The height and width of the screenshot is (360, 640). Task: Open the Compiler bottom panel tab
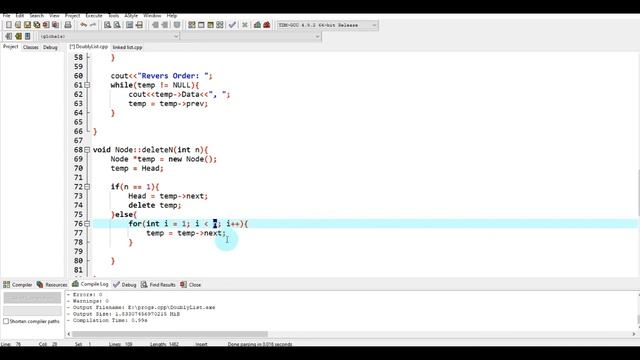pyautogui.click(x=18, y=284)
